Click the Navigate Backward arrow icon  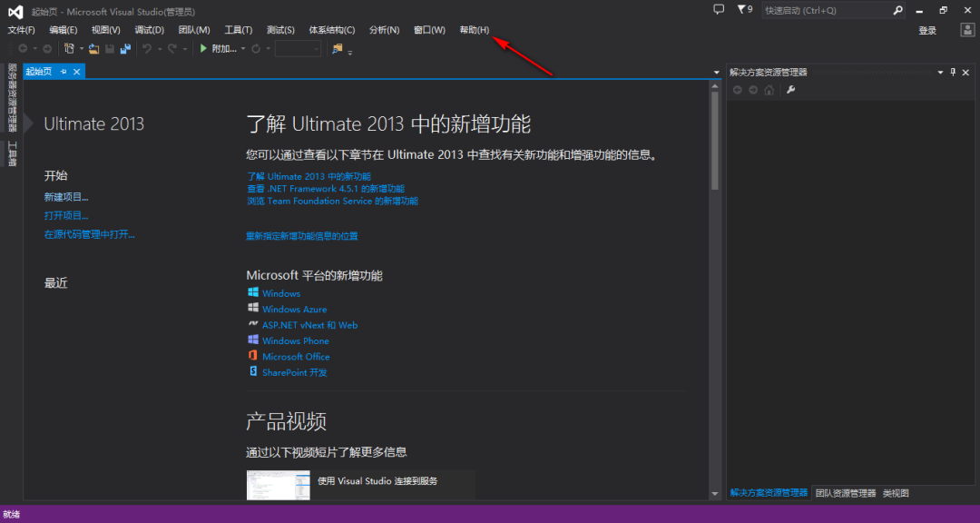22,48
